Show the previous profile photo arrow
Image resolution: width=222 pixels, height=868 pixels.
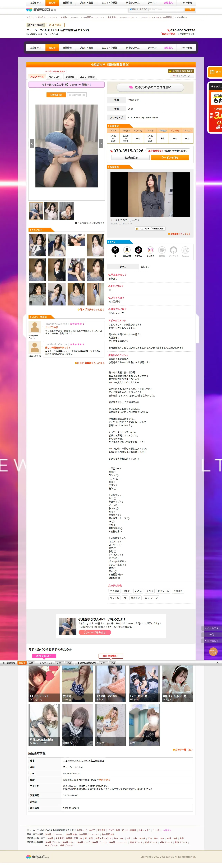click(32, 143)
